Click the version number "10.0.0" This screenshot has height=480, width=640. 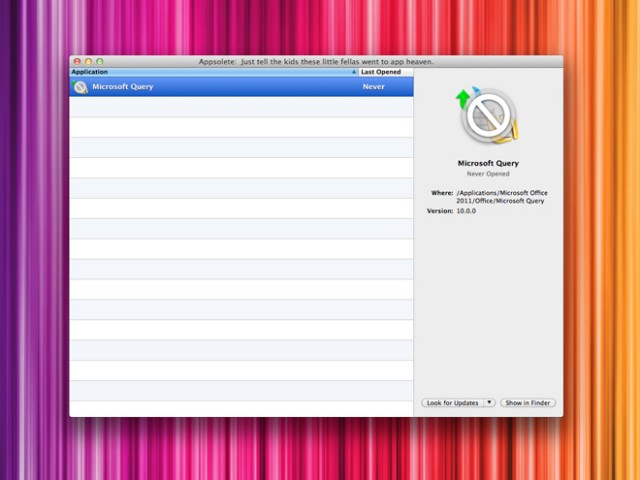[x=466, y=211]
